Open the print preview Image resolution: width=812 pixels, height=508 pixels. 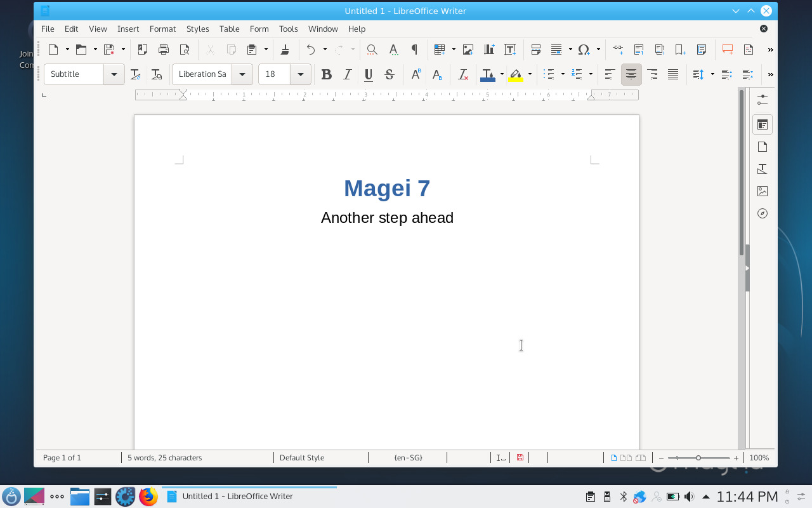(x=185, y=50)
